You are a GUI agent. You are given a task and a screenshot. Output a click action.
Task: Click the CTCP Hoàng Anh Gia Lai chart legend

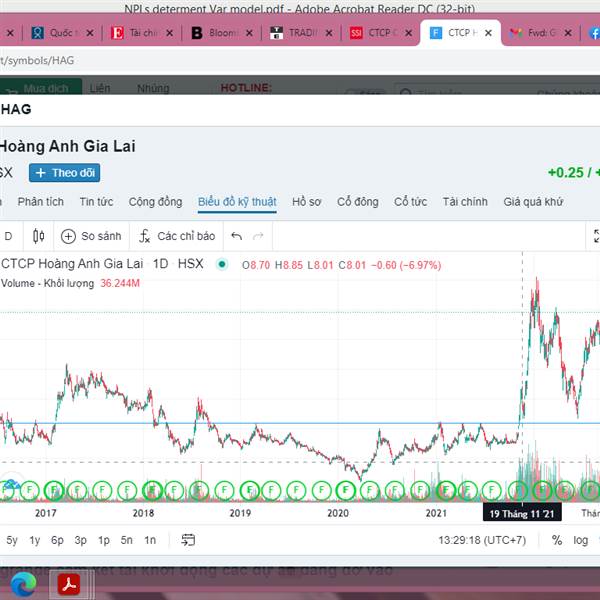(x=103, y=264)
